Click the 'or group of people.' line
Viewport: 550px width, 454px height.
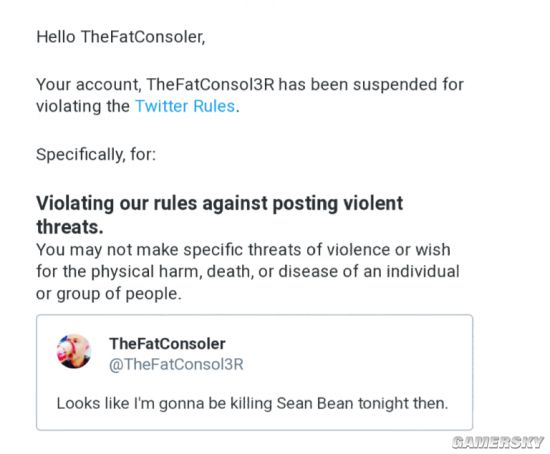[109, 294]
